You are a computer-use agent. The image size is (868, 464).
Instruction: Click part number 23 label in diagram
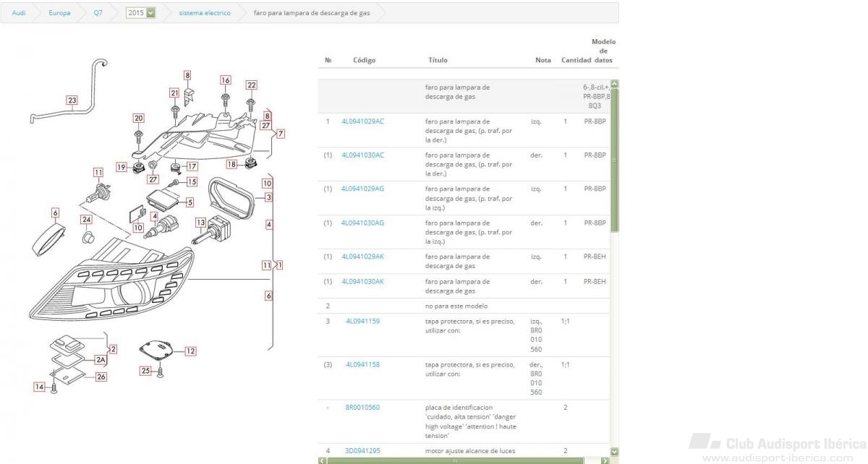click(x=72, y=100)
